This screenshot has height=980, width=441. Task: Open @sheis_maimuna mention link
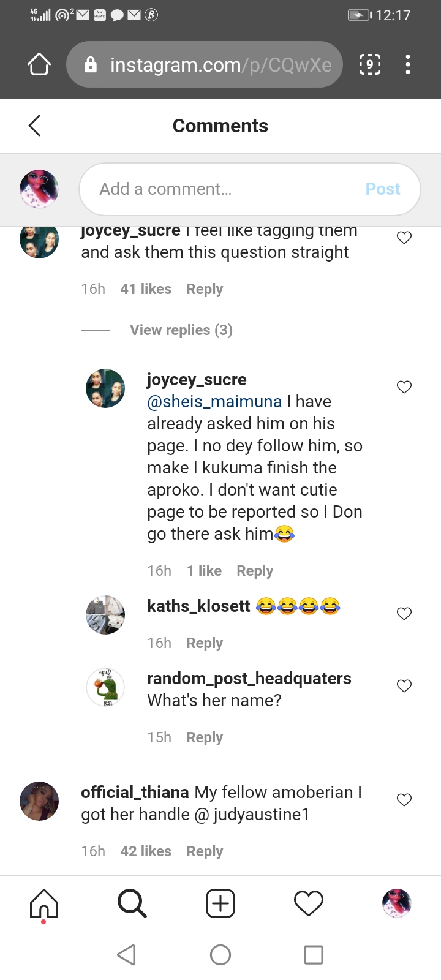[214, 402]
